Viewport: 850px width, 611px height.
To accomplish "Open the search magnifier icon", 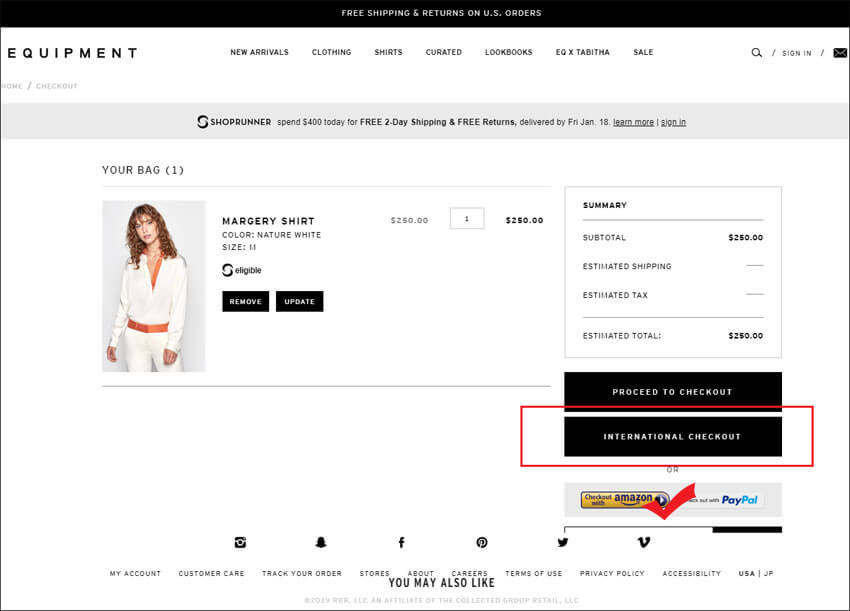I will [756, 53].
